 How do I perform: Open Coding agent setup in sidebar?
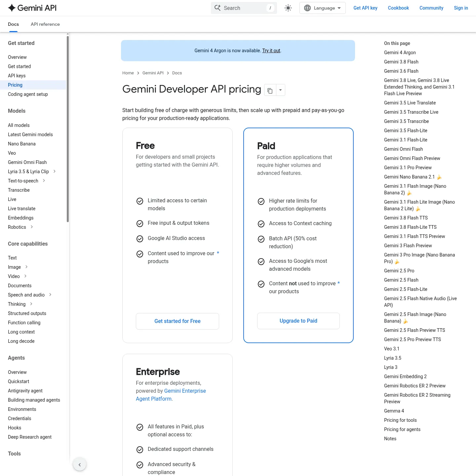(28, 94)
